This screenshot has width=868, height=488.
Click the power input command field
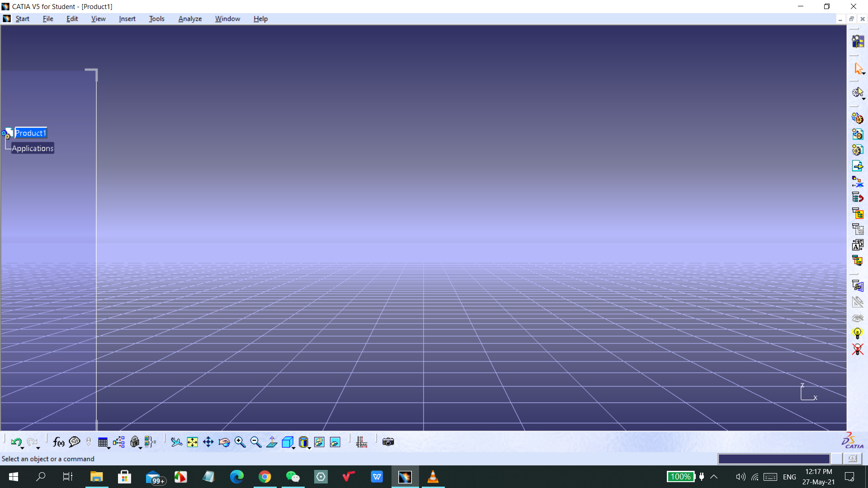coord(774,459)
